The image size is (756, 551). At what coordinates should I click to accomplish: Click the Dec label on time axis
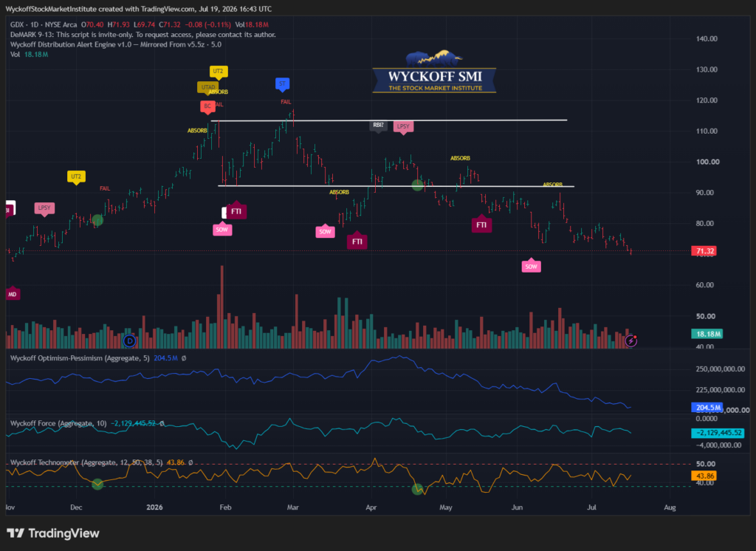[76, 507]
